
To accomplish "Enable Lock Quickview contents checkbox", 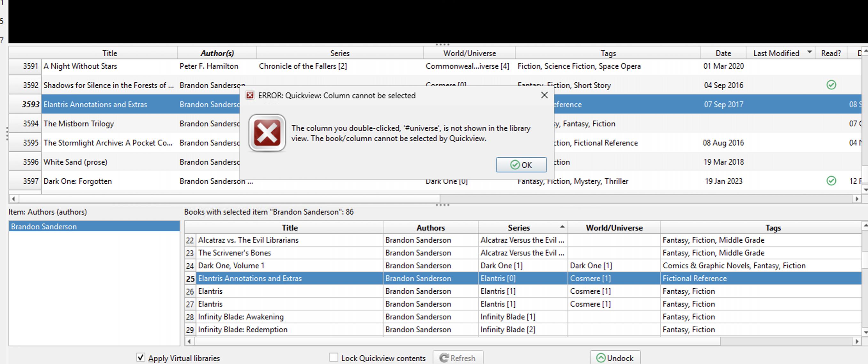I will click(333, 357).
